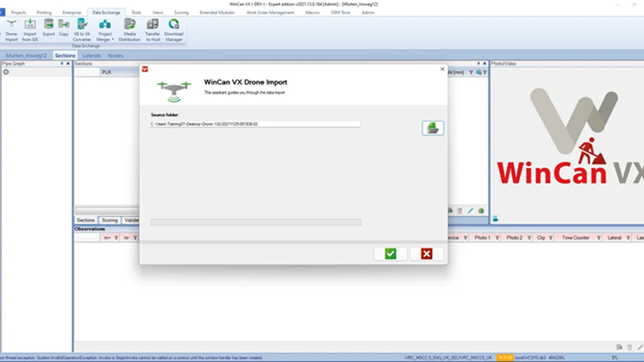Open the V8 to VX Converter
This screenshot has height=362, width=644.
coord(82,30)
